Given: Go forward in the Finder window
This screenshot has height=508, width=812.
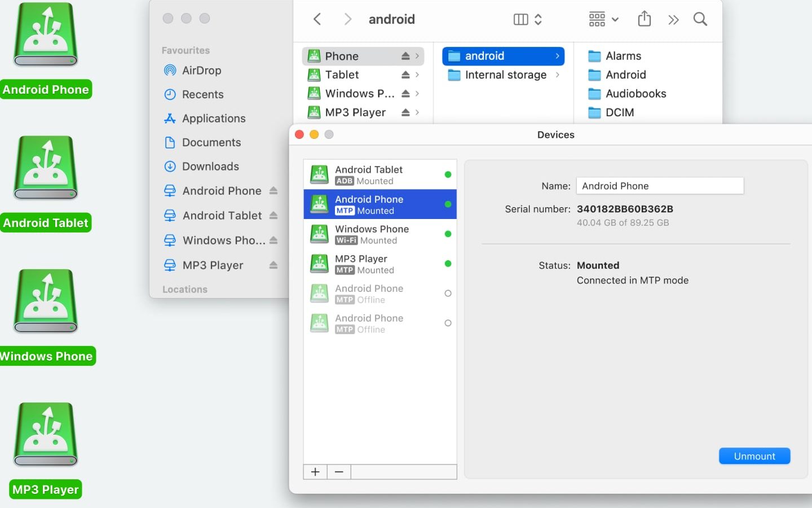Looking at the screenshot, I should pyautogui.click(x=347, y=19).
